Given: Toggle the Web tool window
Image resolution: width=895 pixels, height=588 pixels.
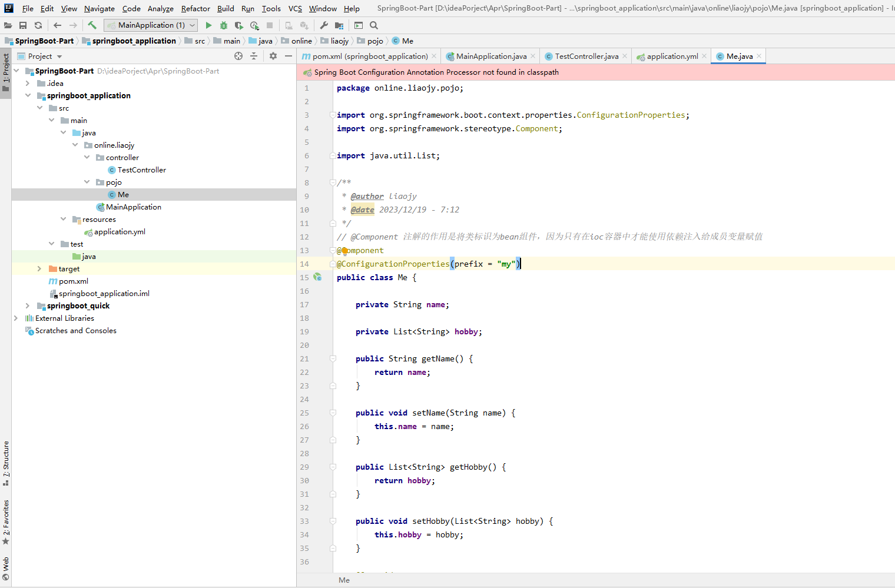Looking at the screenshot, I should (x=6, y=568).
